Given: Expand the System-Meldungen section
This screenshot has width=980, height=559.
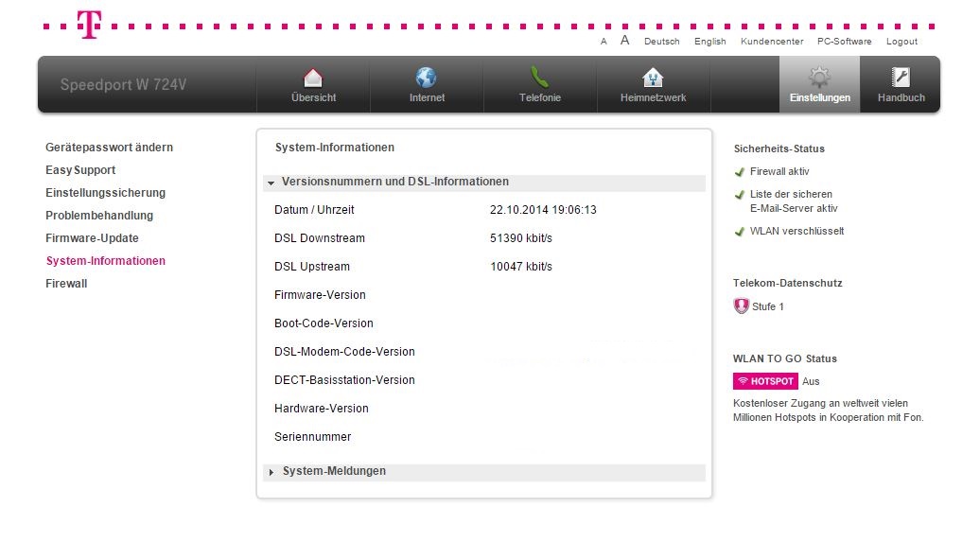Looking at the screenshot, I should point(483,471).
